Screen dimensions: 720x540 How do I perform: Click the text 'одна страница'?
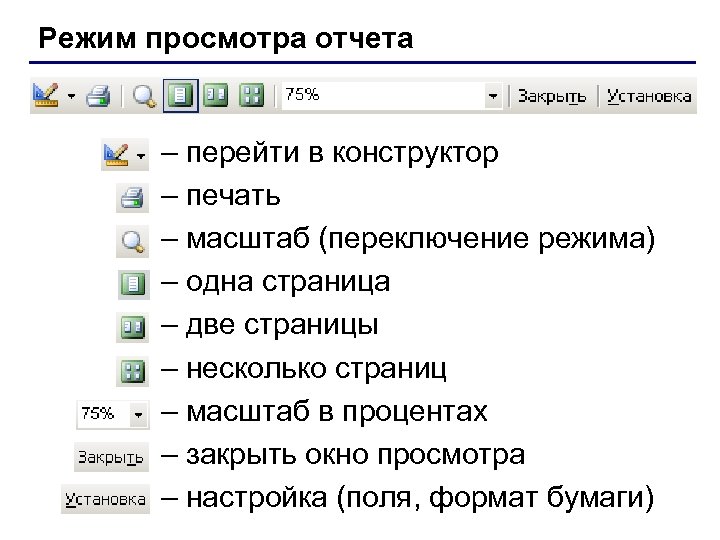(x=288, y=281)
